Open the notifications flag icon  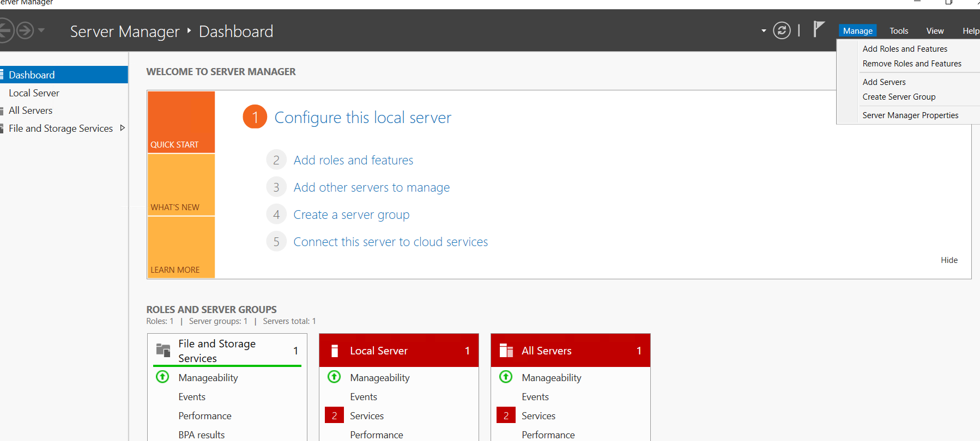(x=818, y=29)
